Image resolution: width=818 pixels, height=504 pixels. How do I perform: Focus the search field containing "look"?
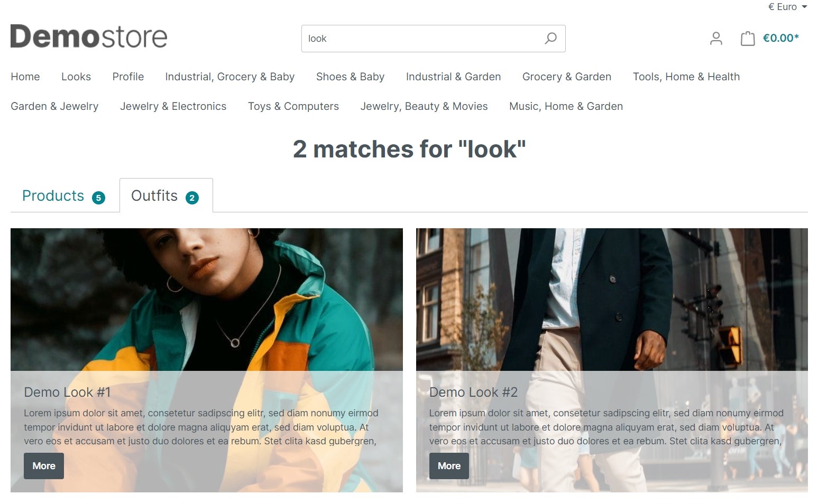click(x=421, y=39)
